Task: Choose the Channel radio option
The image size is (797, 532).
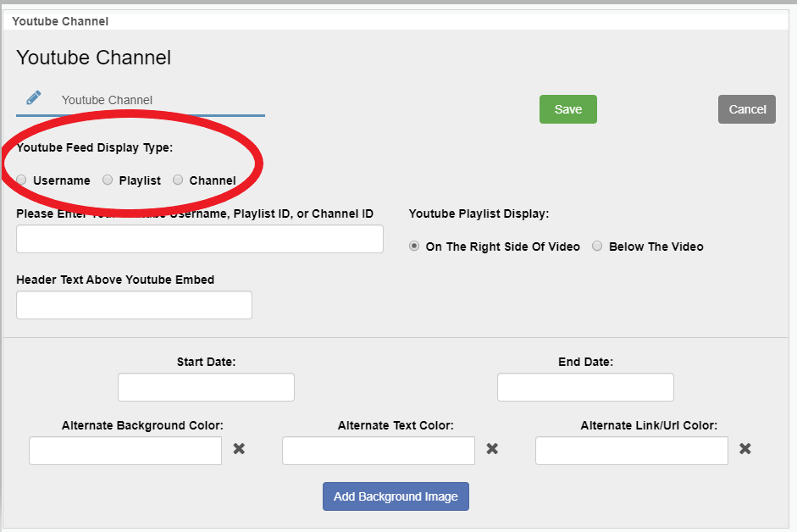Action: (178, 180)
